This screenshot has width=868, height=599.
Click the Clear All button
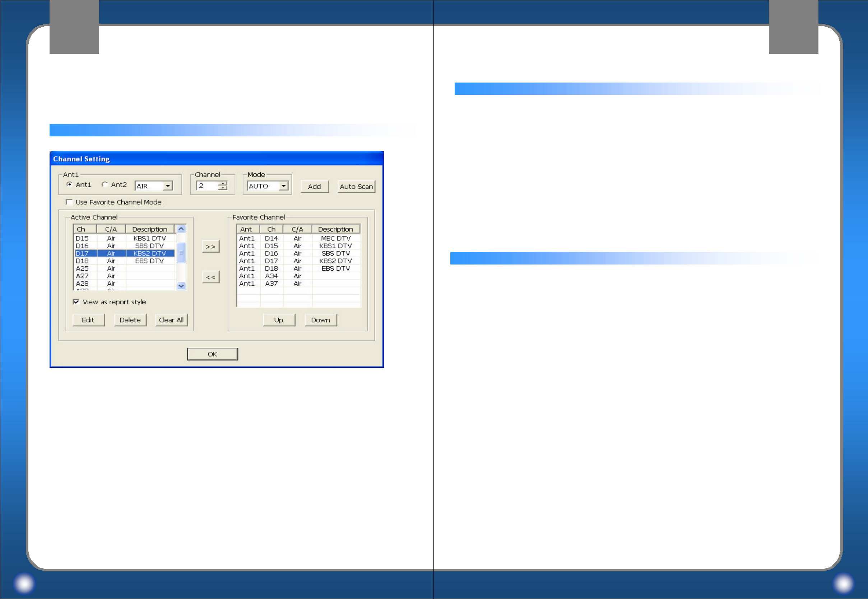pyautogui.click(x=171, y=320)
